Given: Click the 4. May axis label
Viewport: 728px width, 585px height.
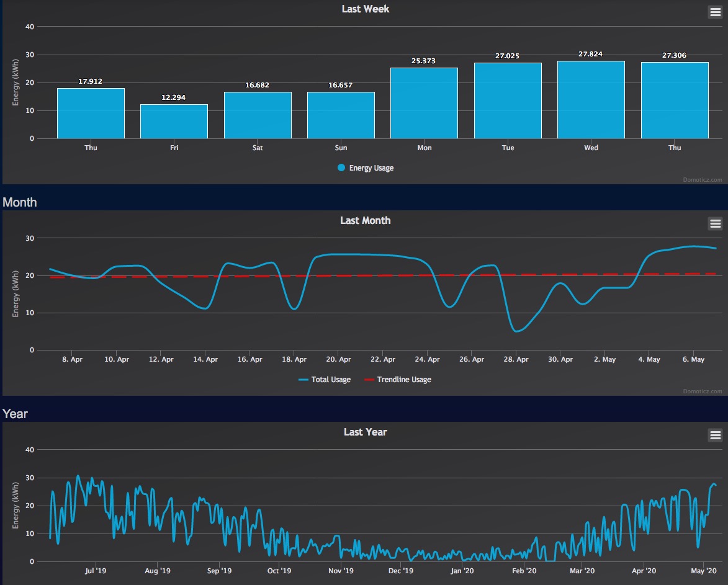Looking at the screenshot, I should click(649, 359).
